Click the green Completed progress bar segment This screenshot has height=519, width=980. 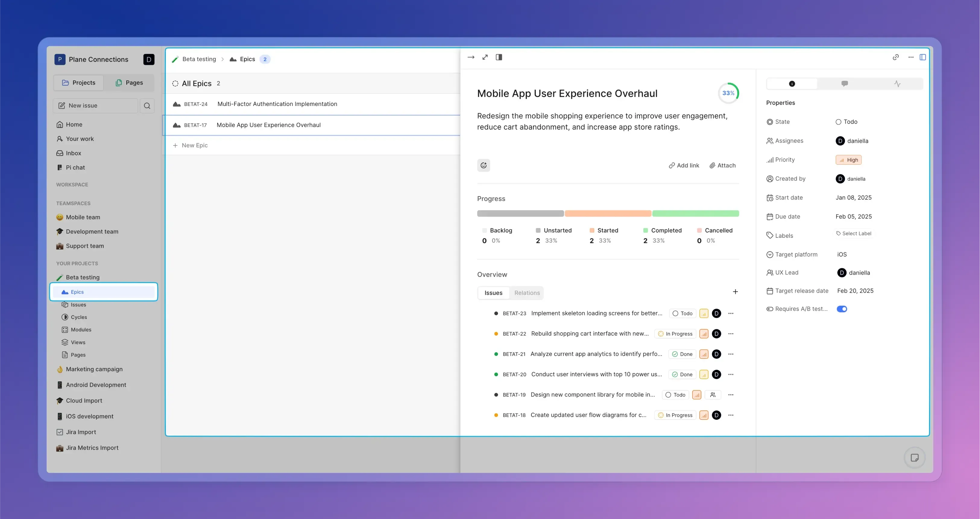coord(695,214)
